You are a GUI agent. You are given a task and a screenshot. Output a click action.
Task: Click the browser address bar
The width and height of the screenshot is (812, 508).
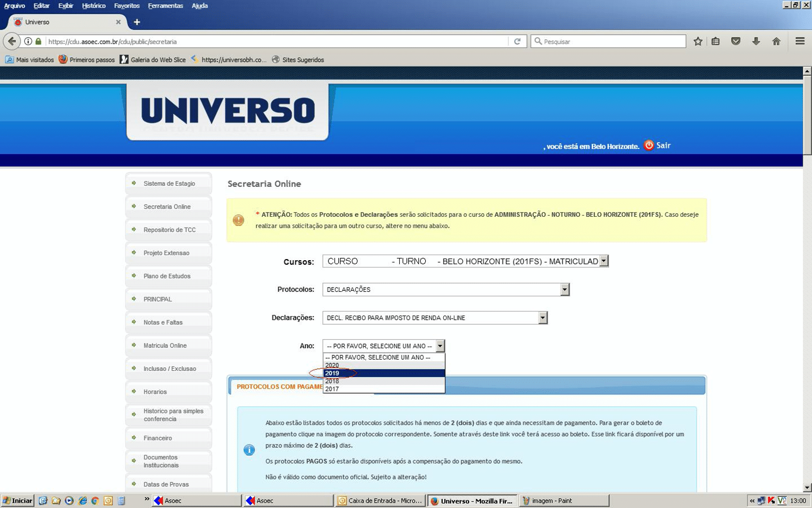tap(277, 41)
